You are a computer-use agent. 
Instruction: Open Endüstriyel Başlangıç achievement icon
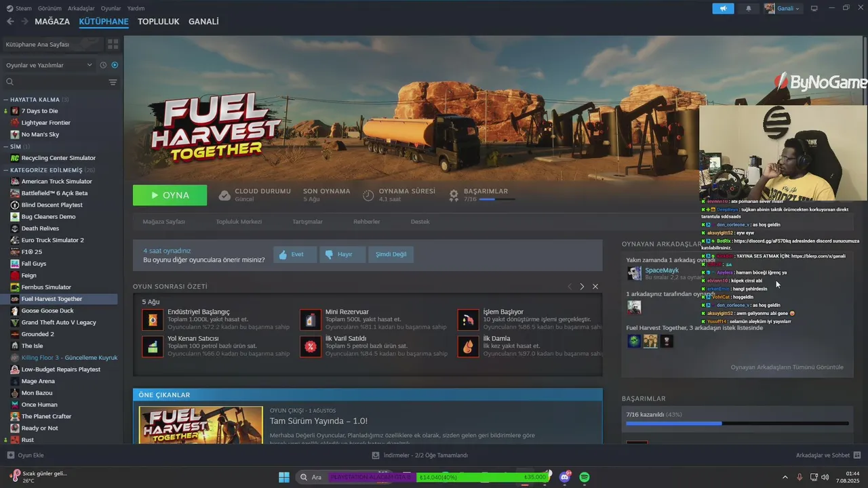click(x=153, y=320)
